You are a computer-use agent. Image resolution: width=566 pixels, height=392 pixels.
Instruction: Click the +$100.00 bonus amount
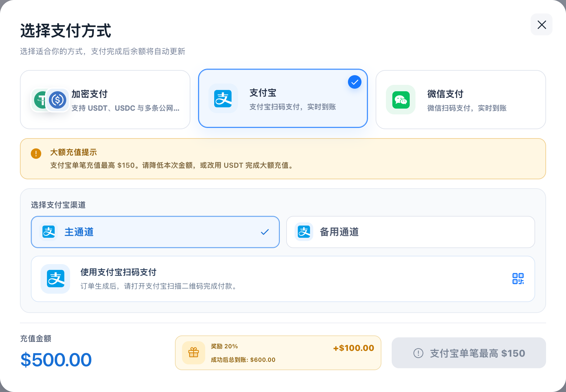[x=354, y=348]
